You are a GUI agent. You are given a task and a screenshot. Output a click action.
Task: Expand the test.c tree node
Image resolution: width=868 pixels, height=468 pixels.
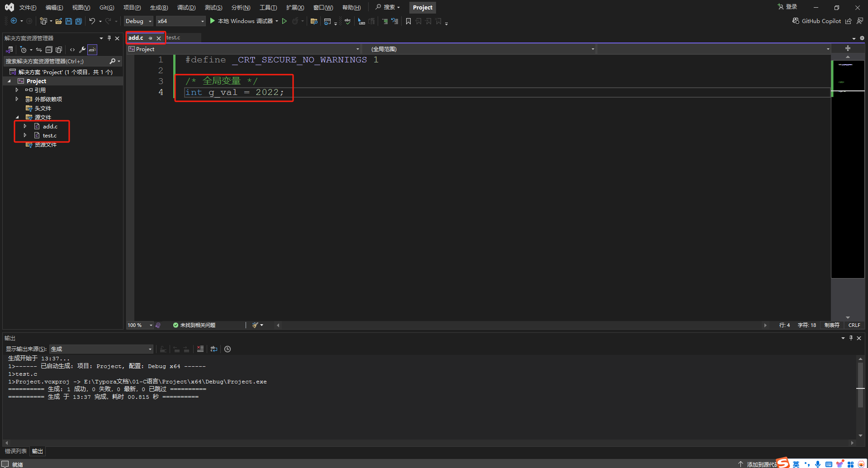[25, 136]
